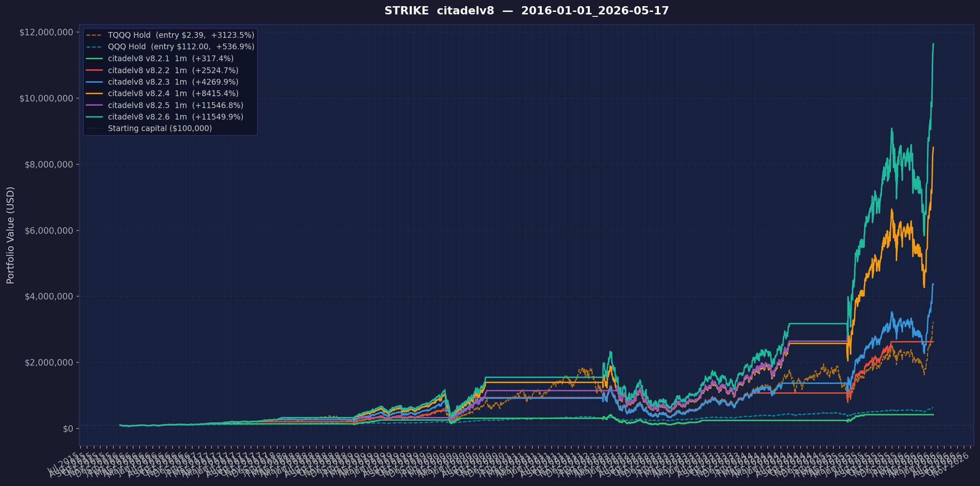Image resolution: width=980 pixels, height=486 pixels.
Task: Click legend entry citadelv8 v8.2.5 1m (+11546.8%)
Action: [165, 105]
